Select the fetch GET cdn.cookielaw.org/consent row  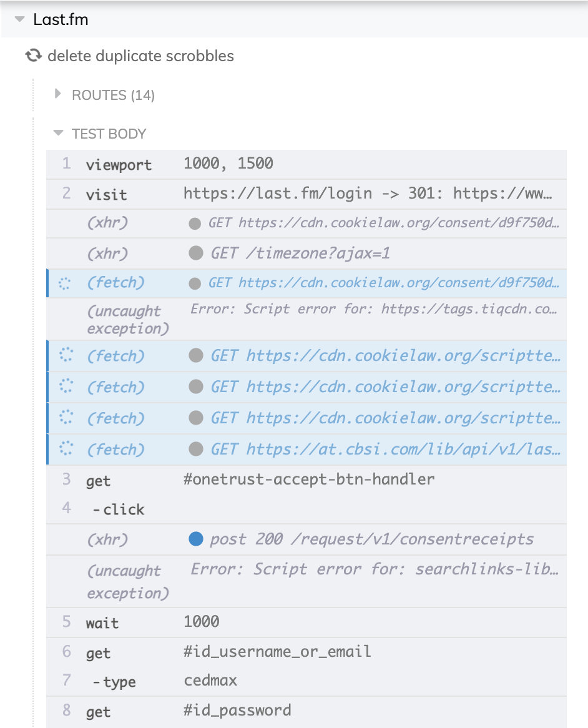click(x=306, y=283)
